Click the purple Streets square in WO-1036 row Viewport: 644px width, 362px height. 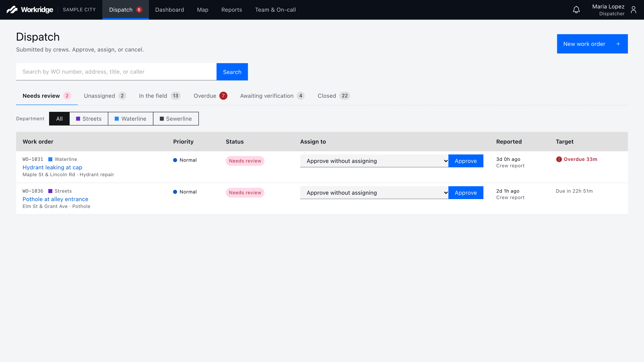tap(50, 191)
